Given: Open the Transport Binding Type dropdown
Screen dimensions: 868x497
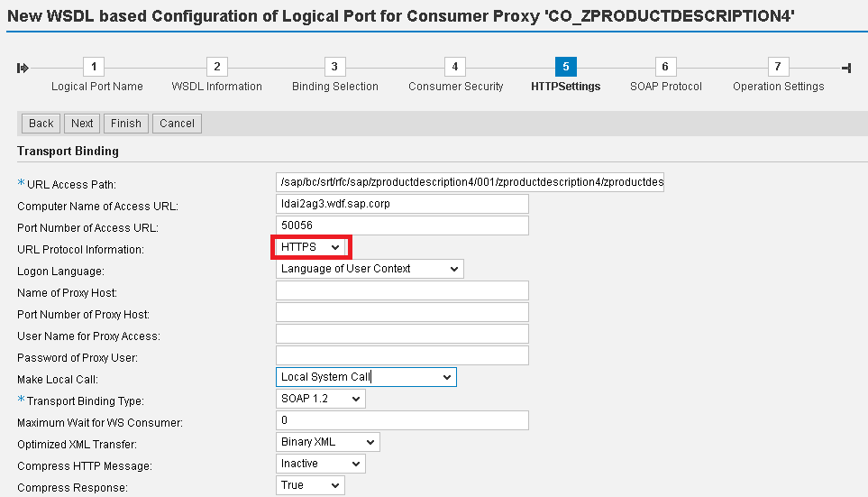Looking at the screenshot, I should [x=321, y=399].
